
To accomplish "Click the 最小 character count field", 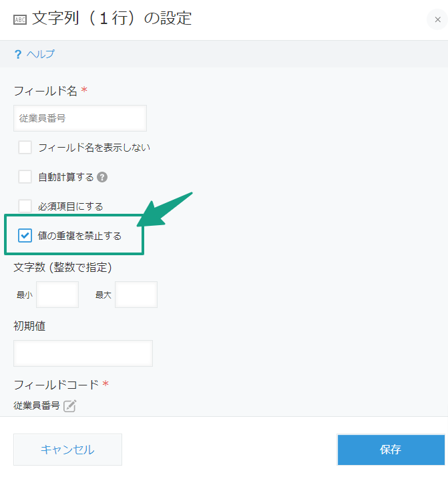I will pyautogui.click(x=57, y=295).
